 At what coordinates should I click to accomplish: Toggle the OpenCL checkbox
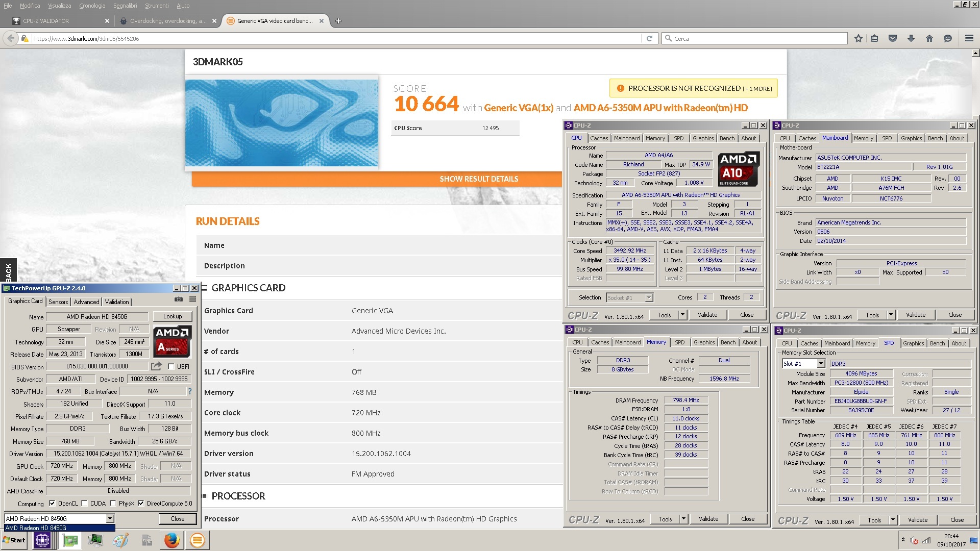click(x=52, y=504)
